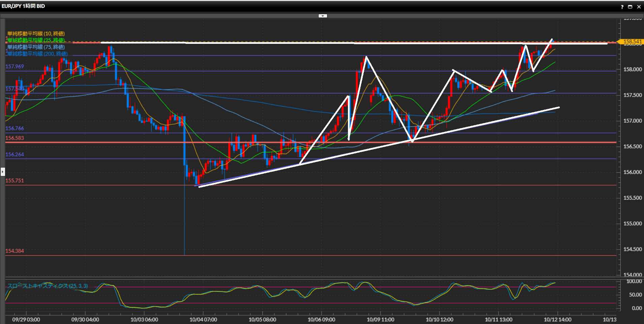Click the 156.766 support line label
This screenshot has width=644, height=324.
point(15,128)
